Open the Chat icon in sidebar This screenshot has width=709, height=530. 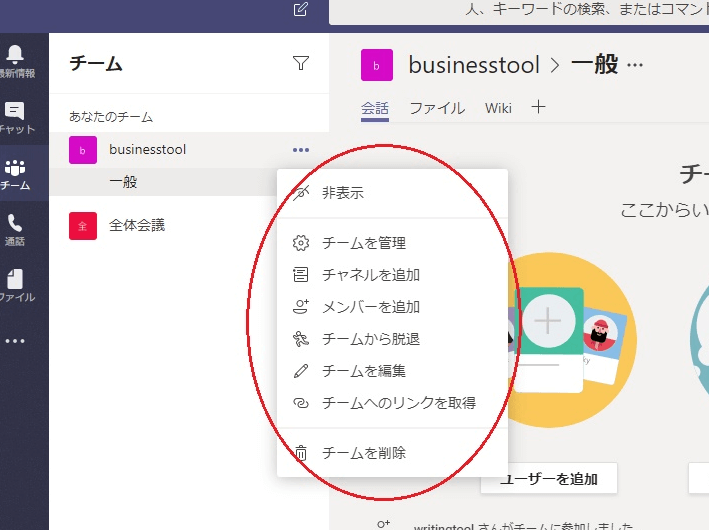[x=16, y=116]
